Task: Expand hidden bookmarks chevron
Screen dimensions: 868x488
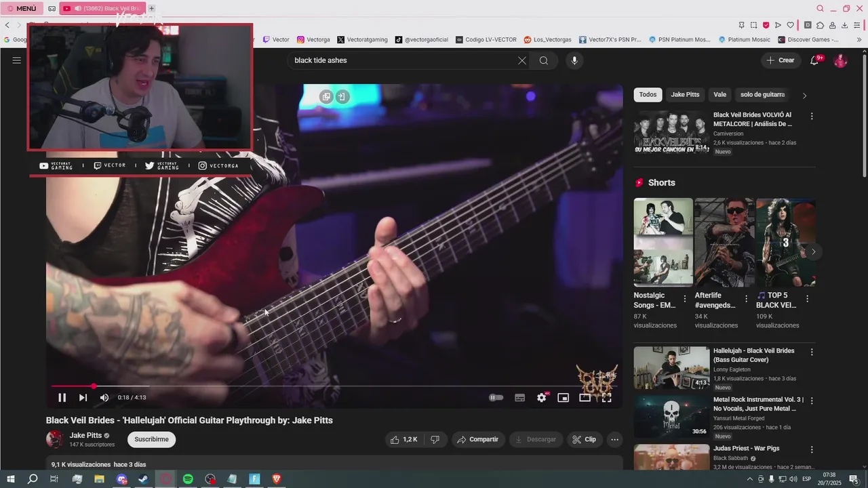Action: point(859,39)
